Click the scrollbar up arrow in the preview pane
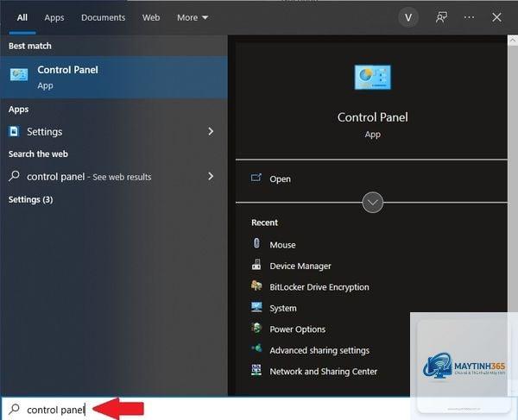This screenshot has width=518, height=420. pyautogui.click(x=512, y=41)
